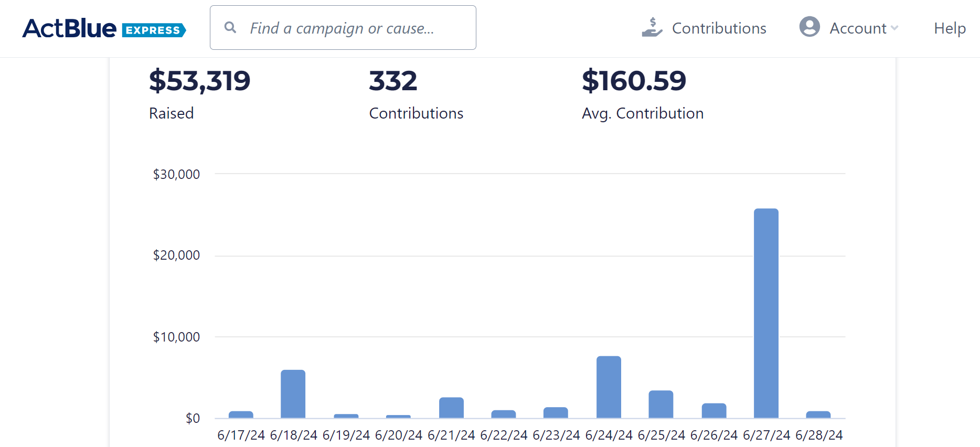
Task: Click the ActBlue Express logo
Action: 104,28
